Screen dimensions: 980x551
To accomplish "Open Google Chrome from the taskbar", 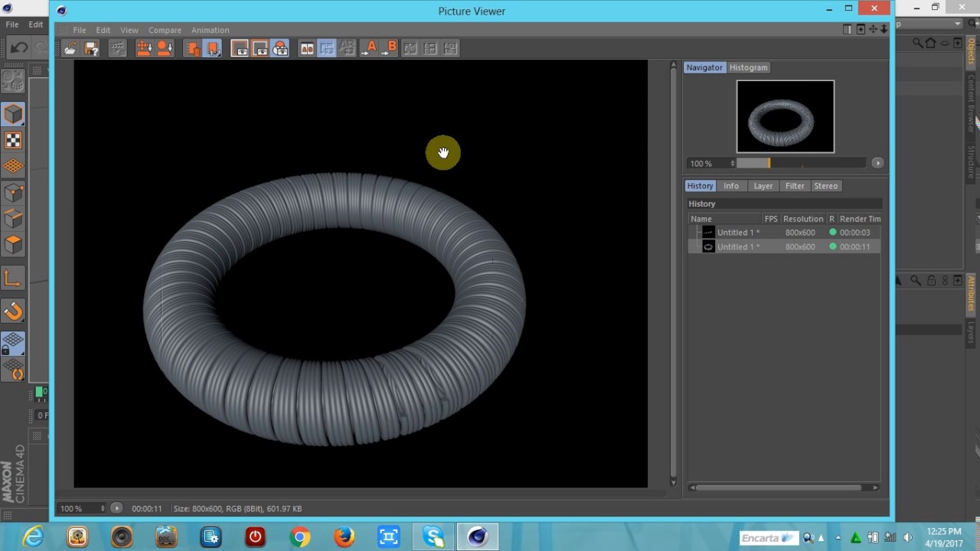I will (x=300, y=537).
